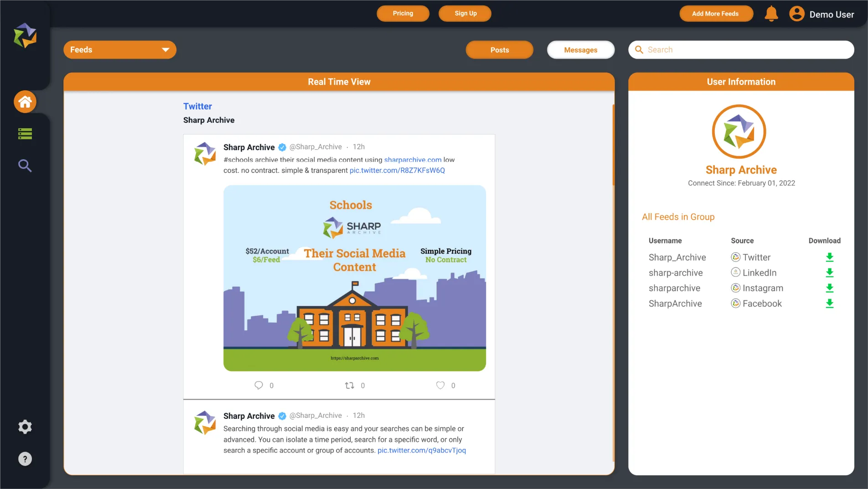868x489 pixels.
Task: Click heart like icon on schools tweet
Action: coord(440,385)
